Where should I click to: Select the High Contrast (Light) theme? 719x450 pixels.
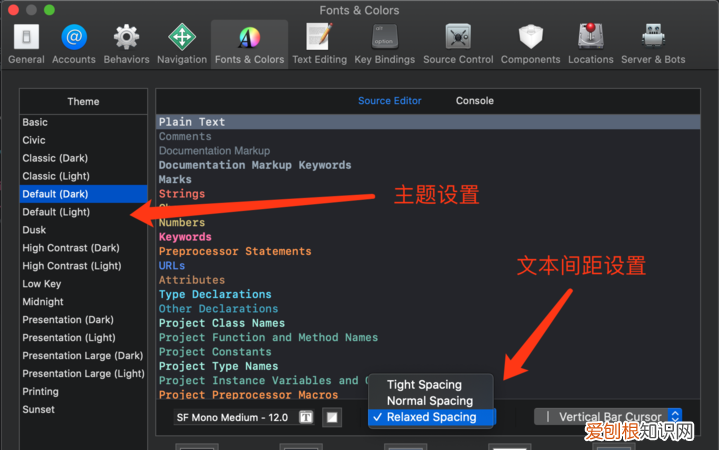(83, 266)
